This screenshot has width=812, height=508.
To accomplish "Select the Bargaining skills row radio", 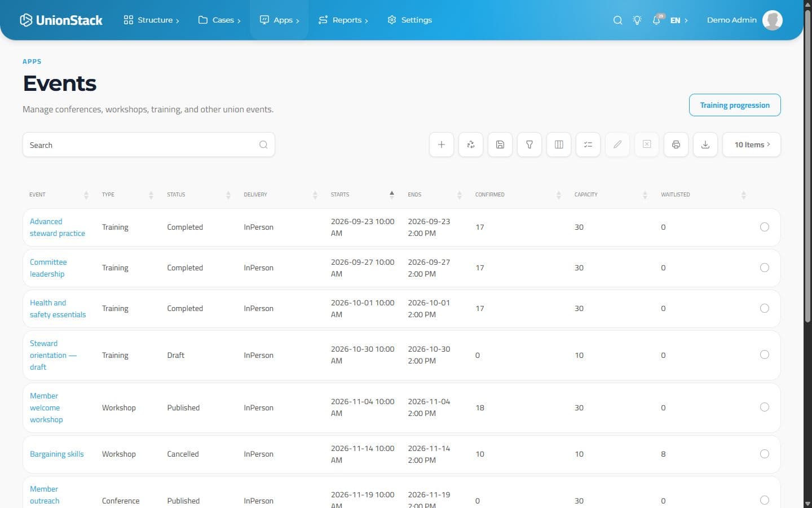I will pos(765,454).
